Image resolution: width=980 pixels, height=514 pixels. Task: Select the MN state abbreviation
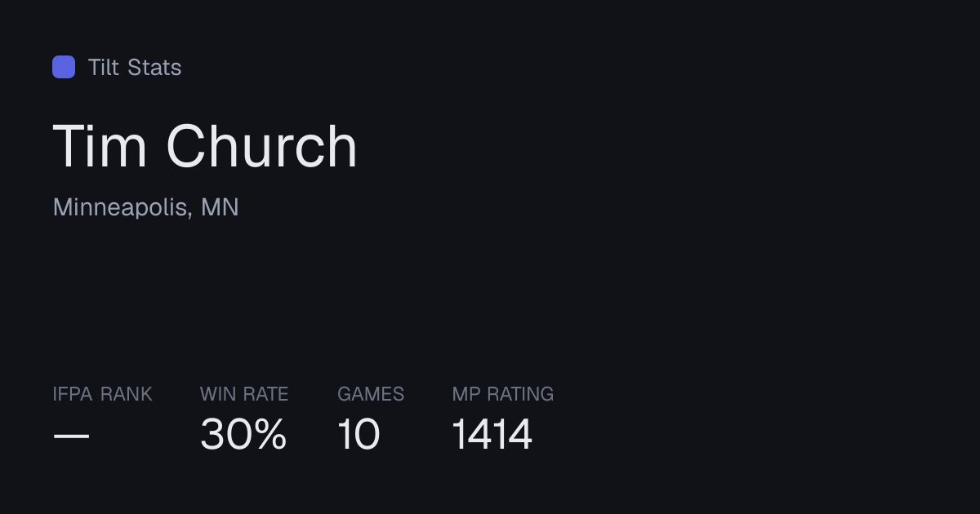[x=220, y=207]
